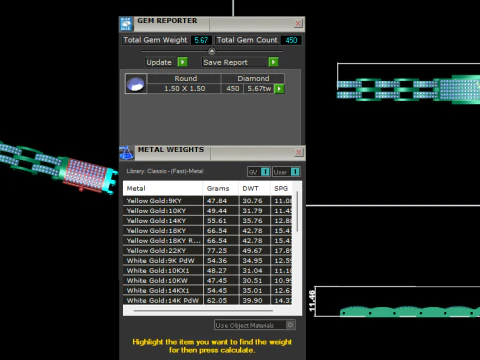Select the White Gold:10KW row
480x360 pixels.
click(x=208, y=281)
